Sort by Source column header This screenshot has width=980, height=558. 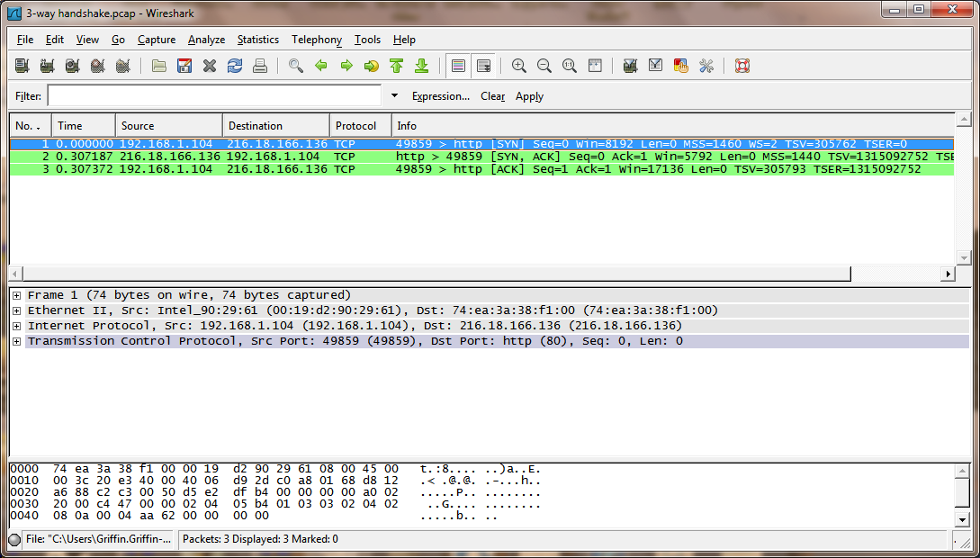point(169,126)
